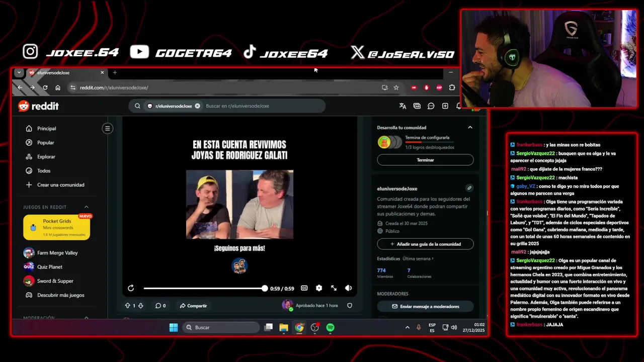Open Task View on taskbar
644x362 pixels.
269,327
